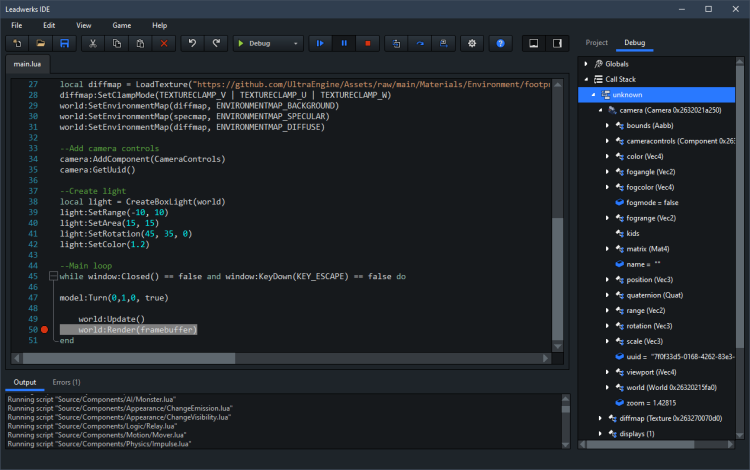Image resolution: width=750 pixels, height=470 pixels.
Task: Pause the running debug session
Action: click(344, 44)
